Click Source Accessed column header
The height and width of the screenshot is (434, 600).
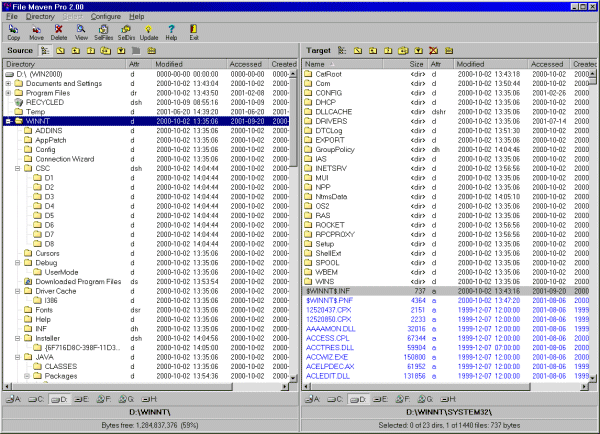[248, 64]
